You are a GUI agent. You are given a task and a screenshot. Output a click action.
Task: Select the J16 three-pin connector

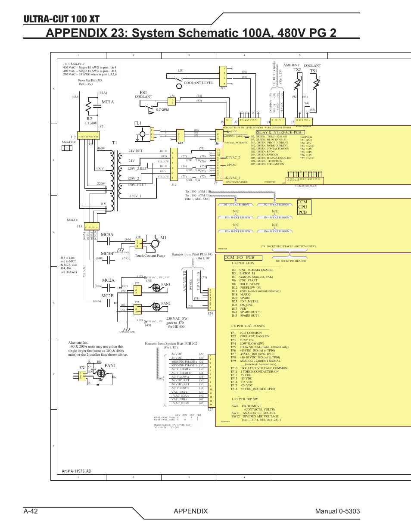(x=138, y=243)
